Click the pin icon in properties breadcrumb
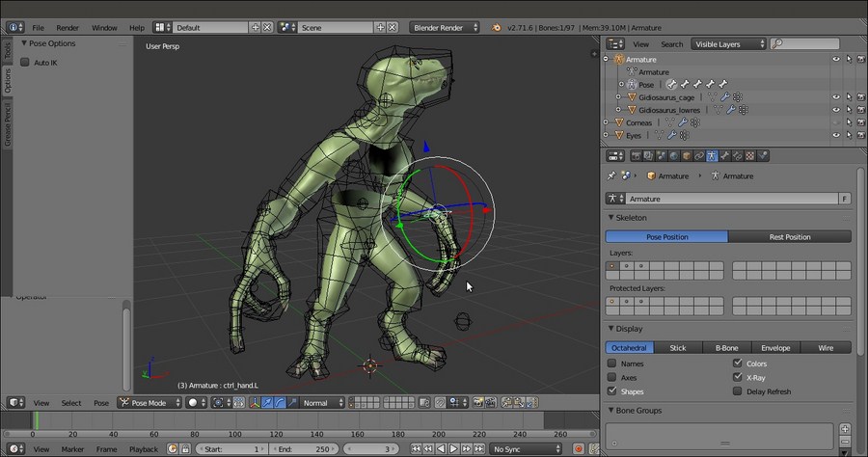 click(x=611, y=175)
